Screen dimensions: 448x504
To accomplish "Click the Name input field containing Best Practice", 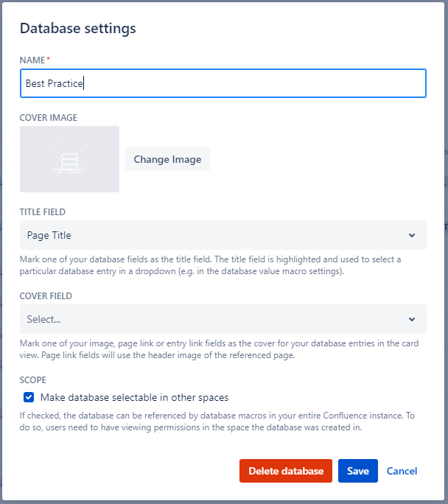I will tap(223, 83).
